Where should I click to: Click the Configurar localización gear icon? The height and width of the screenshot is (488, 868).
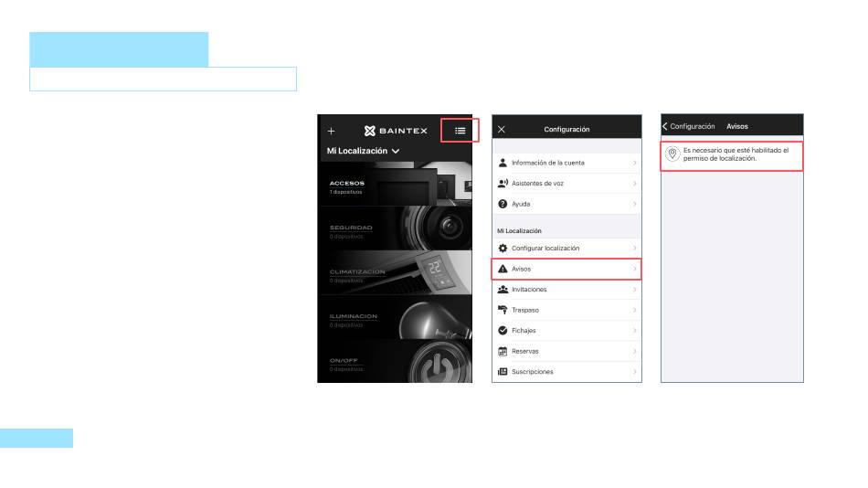pos(503,249)
